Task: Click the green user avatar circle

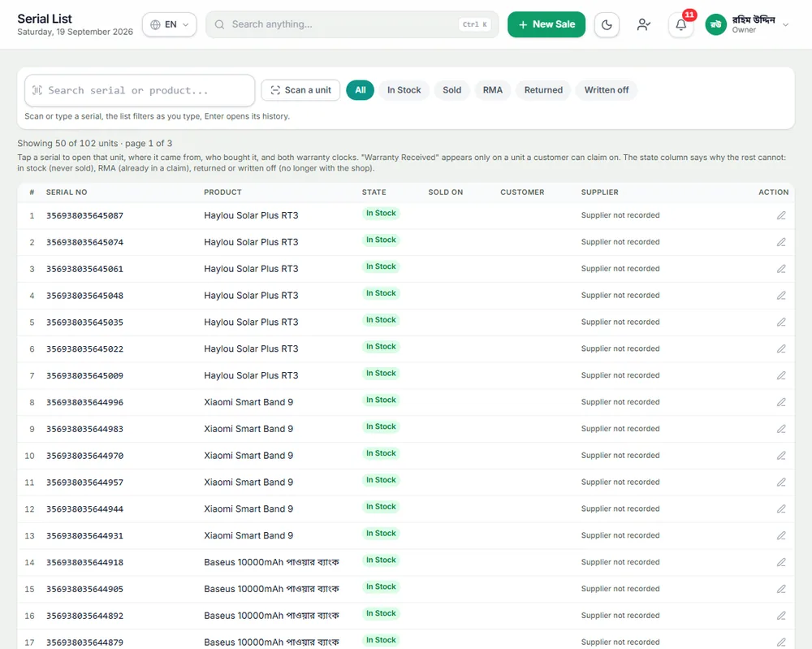Action: pos(715,24)
